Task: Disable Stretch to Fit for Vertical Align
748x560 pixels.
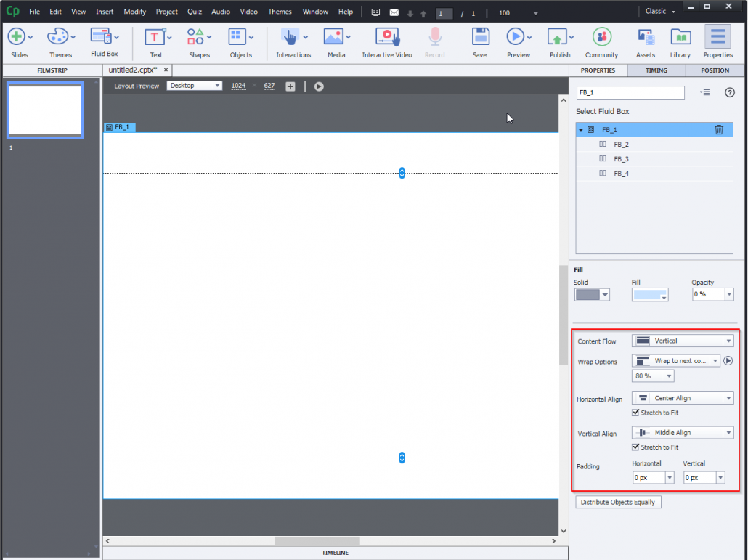Action: (x=635, y=447)
